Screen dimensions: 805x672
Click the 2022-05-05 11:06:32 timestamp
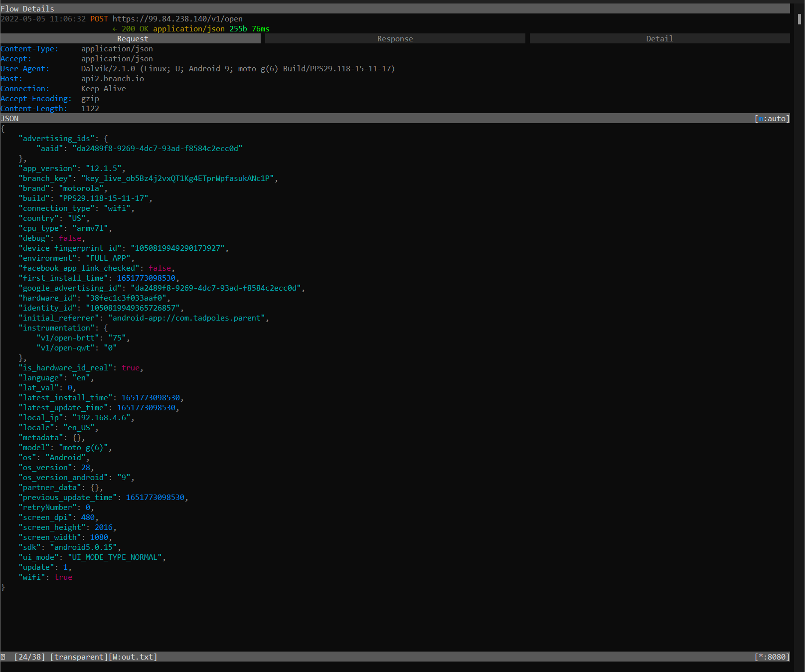pyautogui.click(x=44, y=19)
